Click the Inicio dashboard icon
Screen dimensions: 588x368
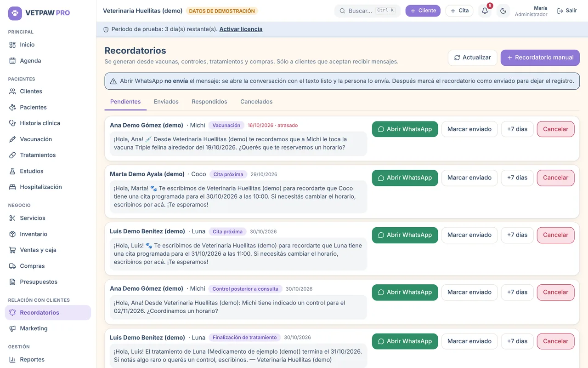[12, 45]
